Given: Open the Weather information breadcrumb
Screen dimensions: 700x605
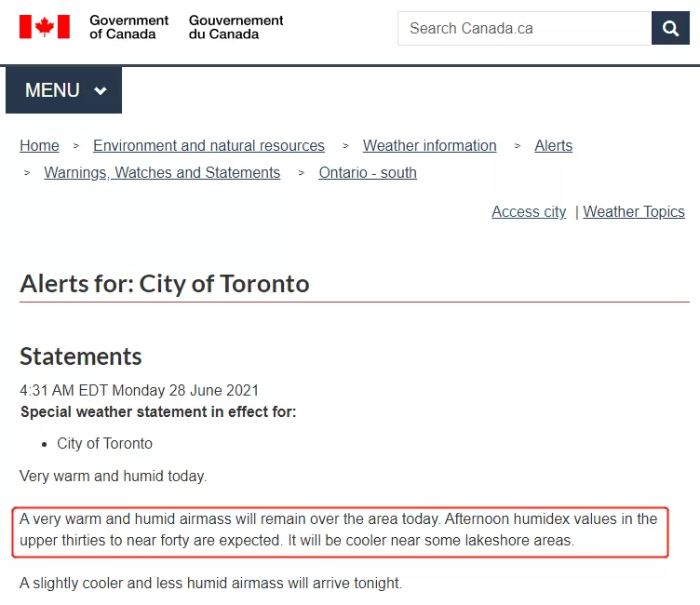Looking at the screenshot, I should [429, 145].
